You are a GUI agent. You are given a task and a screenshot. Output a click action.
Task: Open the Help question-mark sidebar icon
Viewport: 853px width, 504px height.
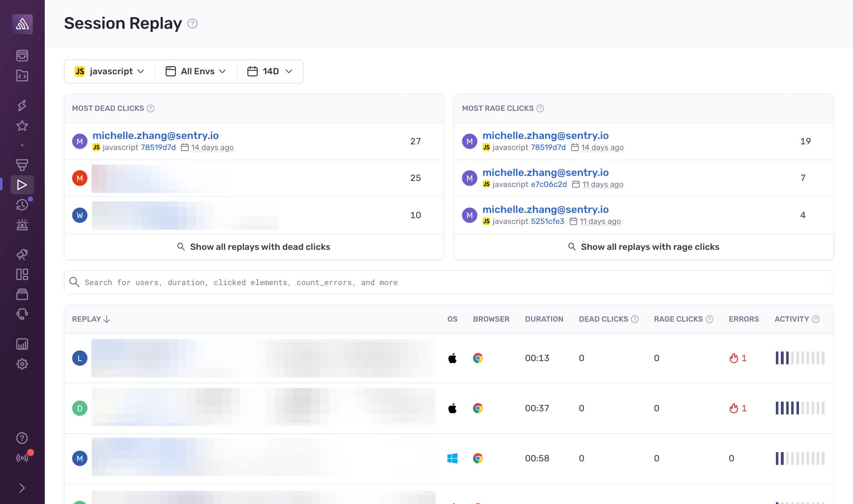[22, 438]
